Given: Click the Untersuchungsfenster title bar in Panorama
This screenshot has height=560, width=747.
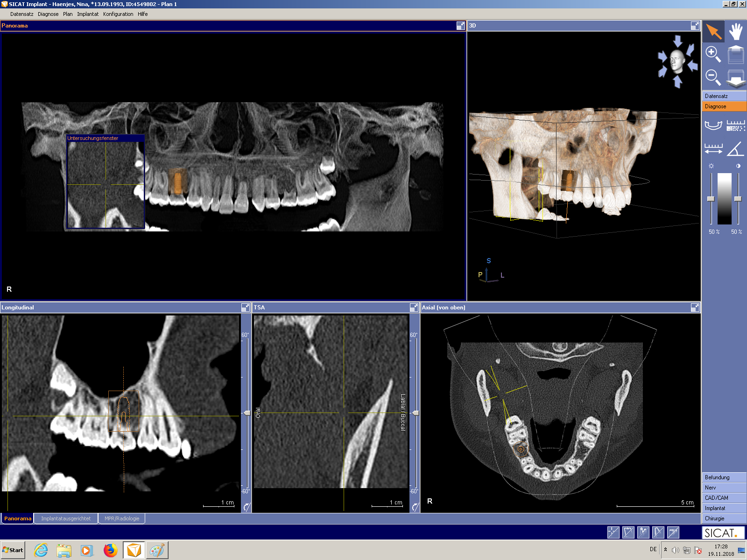Looking at the screenshot, I should [x=106, y=138].
